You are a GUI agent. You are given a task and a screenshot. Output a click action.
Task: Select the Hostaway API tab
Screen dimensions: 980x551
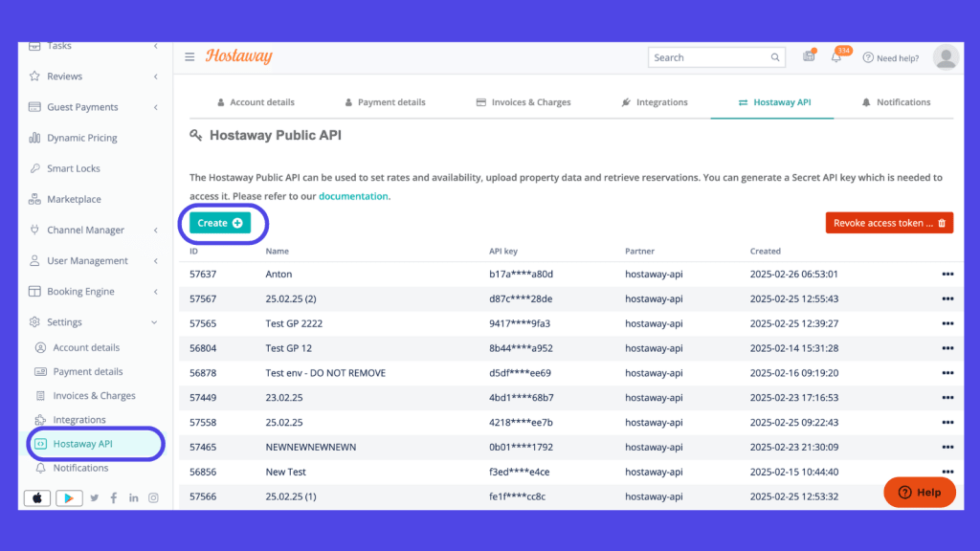coord(774,101)
